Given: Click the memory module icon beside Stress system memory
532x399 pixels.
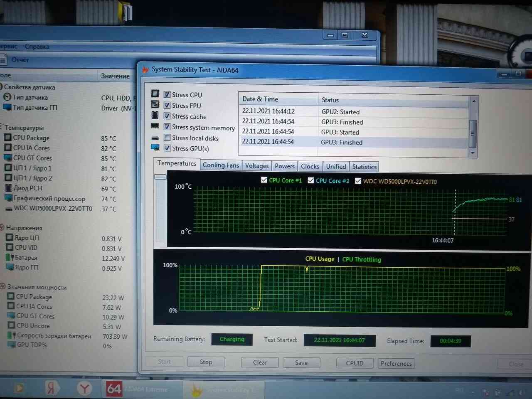Looking at the screenshot, I should tap(155, 126).
